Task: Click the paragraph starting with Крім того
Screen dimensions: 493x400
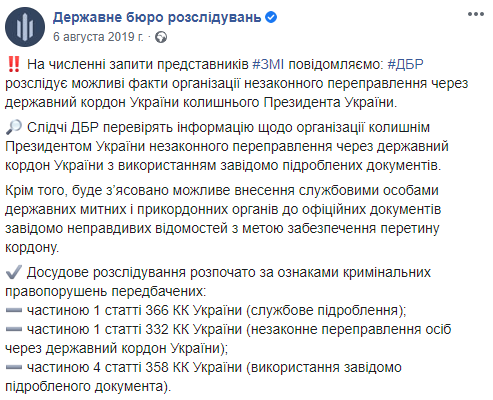Action: [223, 219]
